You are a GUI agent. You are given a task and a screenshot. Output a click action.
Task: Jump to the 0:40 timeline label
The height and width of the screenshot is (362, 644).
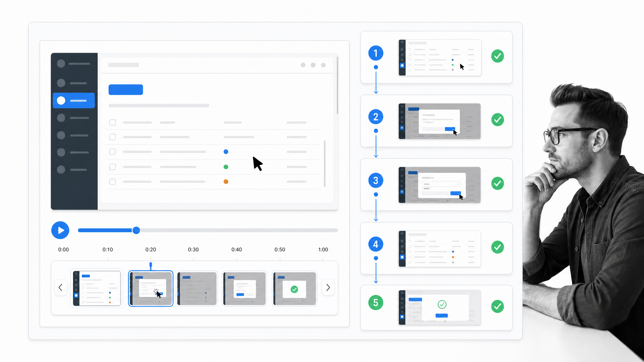pyautogui.click(x=237, y=250)
